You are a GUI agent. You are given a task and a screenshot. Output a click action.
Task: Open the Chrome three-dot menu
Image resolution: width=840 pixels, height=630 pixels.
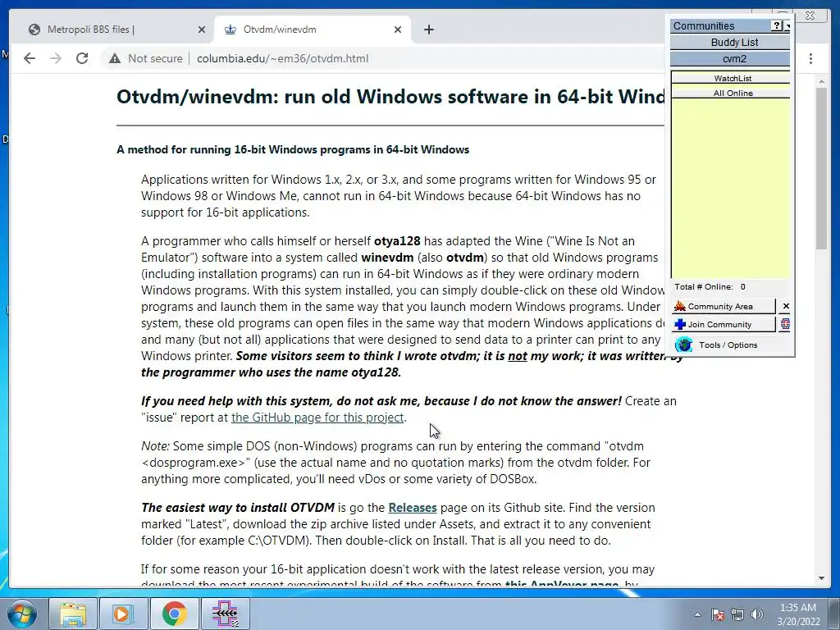coord(810,58)
